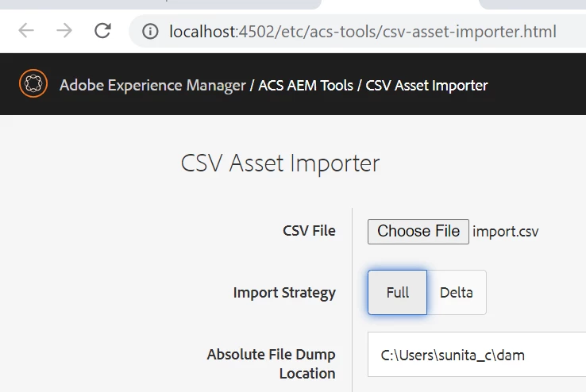Open the Adobe Experience Manager breadcrumb link
The image size is (586, 392).
(152, 85)
